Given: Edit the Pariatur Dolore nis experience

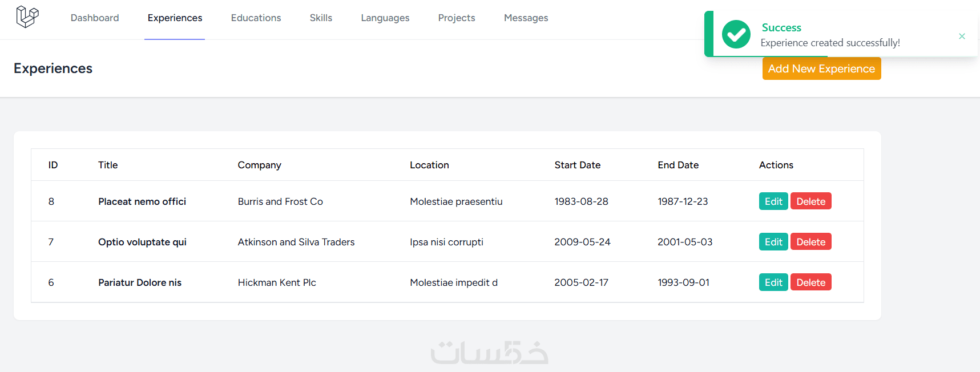Looking at the screenshot, I should click(x=773, y=282).
